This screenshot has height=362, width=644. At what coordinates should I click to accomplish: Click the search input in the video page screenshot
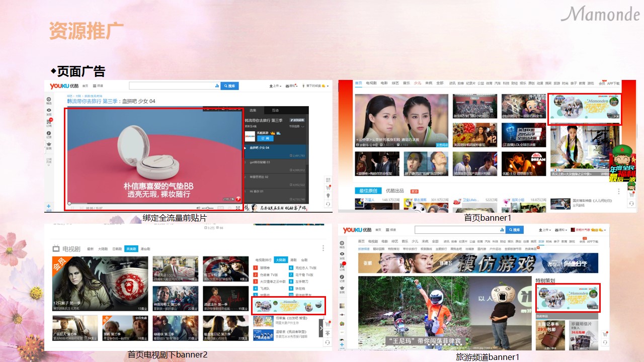pos(175,86)
